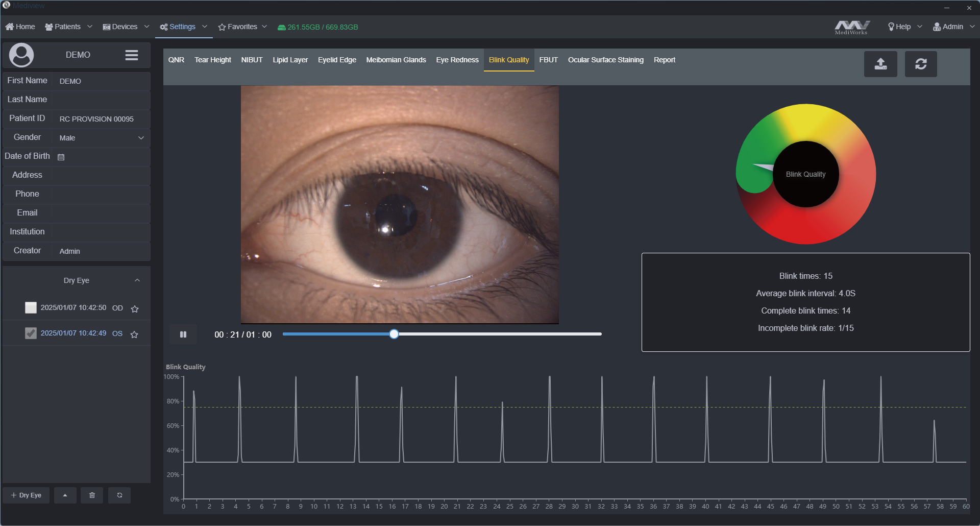This screenshot has width=980, height=526.
Task: Click Complete blink times: 14 text
Action: pos(806,310)
